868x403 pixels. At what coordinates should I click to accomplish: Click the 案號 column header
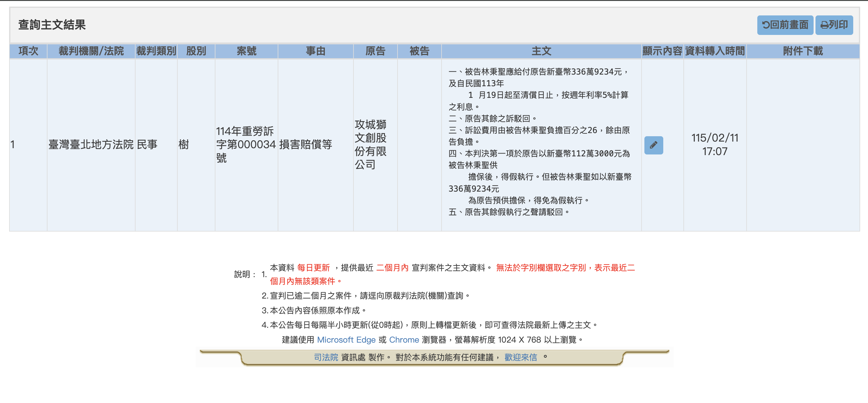[246, 51]
